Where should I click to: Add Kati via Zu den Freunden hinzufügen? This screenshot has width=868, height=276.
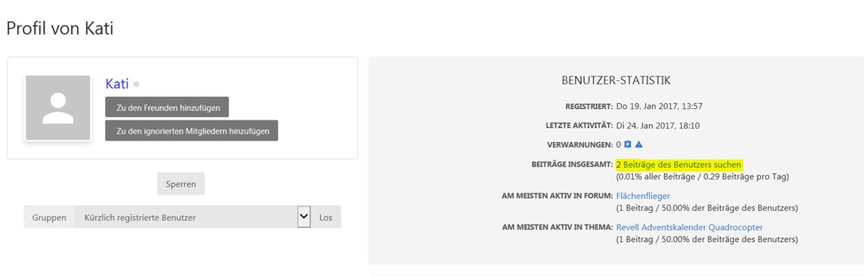point(167,107)
